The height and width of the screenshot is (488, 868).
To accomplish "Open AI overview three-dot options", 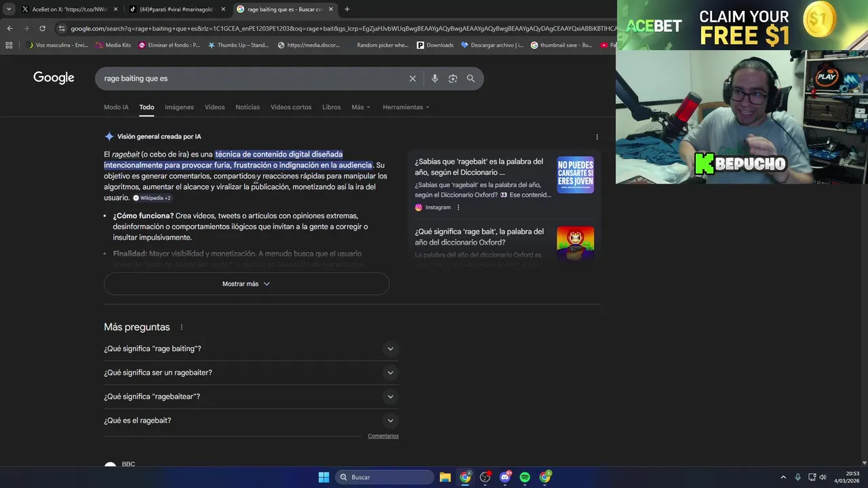I will [597, 137].
